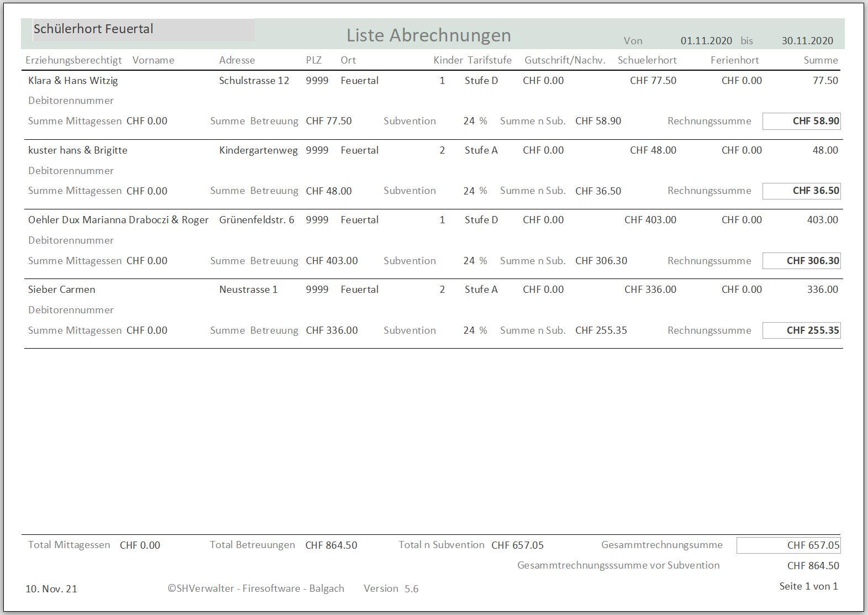Click the Tarifstufe column header
The width and height of the screenshot is (868, 615).
(489, 60)
